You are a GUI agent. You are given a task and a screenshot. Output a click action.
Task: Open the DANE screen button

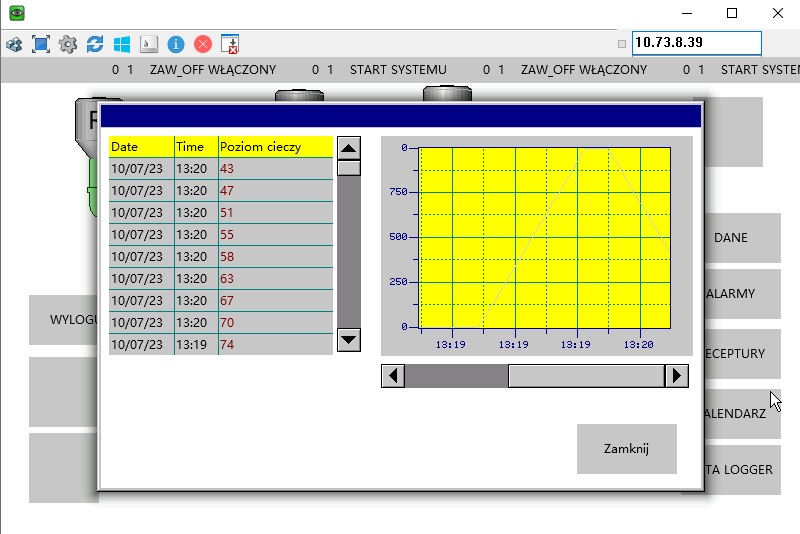[742, 238]
